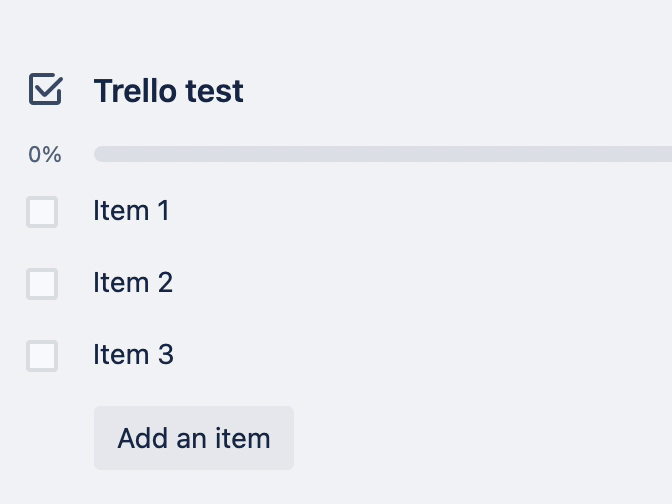The width and height of the screenshot is (672, 504).
Task: Open the Item 3 text for editing
Action: 133,354
